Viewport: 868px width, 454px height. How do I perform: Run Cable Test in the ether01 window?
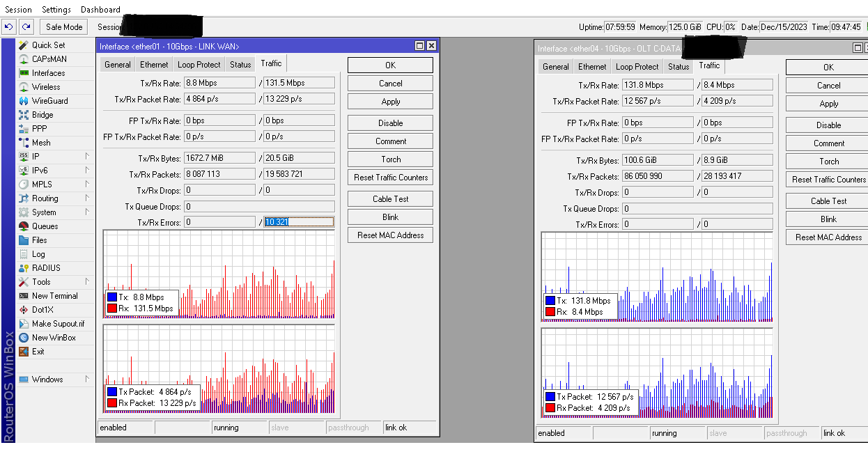[x=391, y=199]
